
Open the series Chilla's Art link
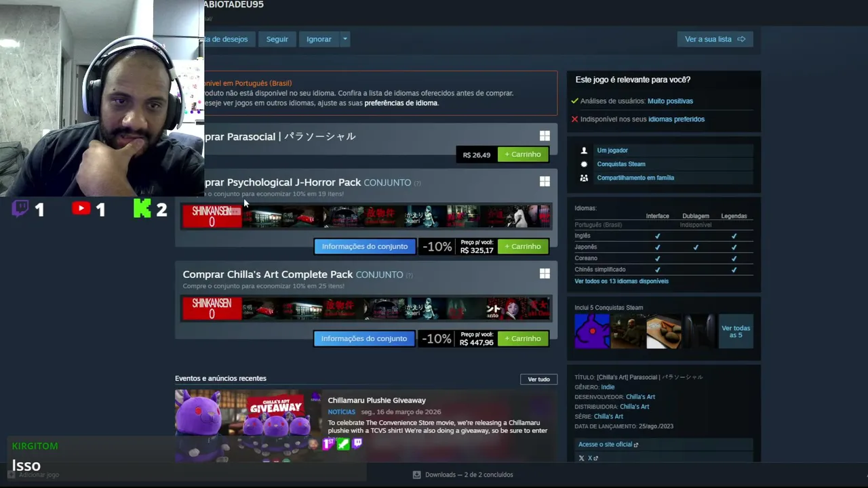pyautogui.click(x=608, y=417)
